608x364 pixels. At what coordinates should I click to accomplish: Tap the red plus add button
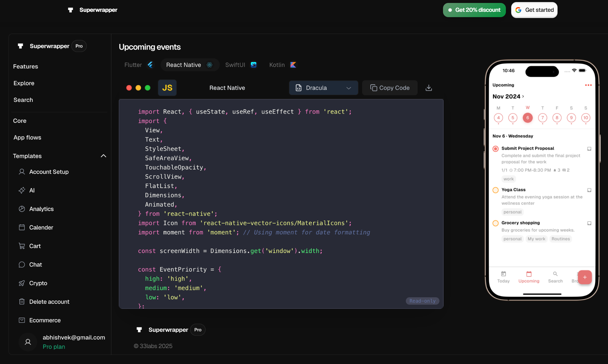point(585,277)
